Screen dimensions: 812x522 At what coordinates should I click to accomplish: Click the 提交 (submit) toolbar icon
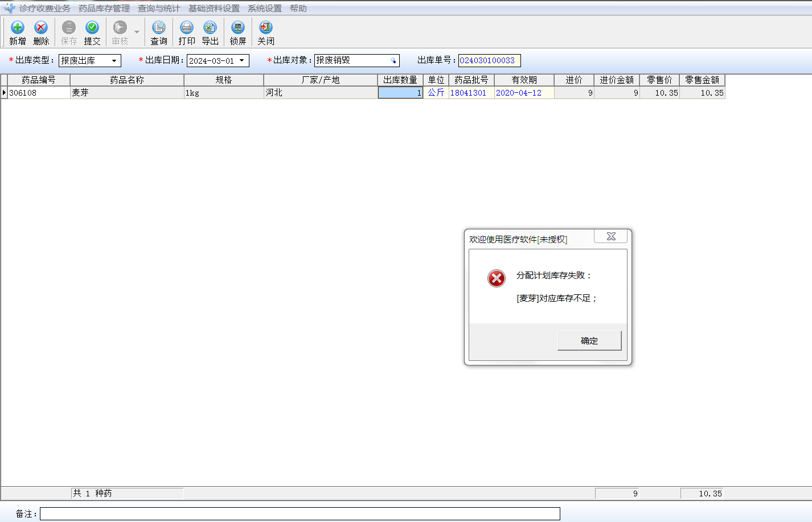[x=92, y=28]
